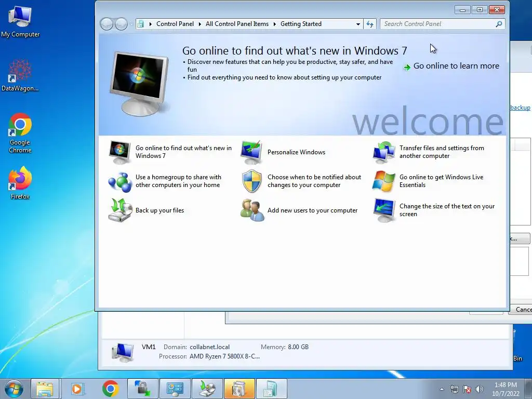Click the 'collabnet.local' domain value

(x=210, y=347)
